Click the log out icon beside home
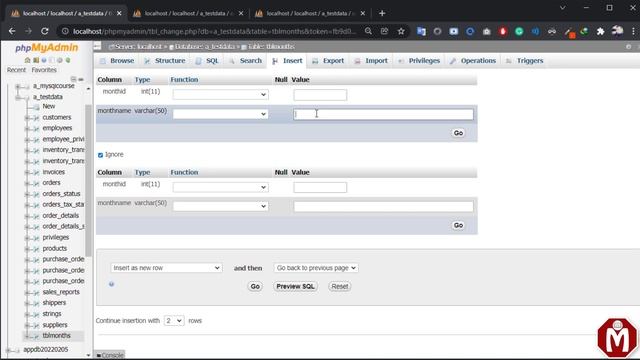The width and height of the screenshot is (640, 360). pyautogui.click(x=36, y=60)
